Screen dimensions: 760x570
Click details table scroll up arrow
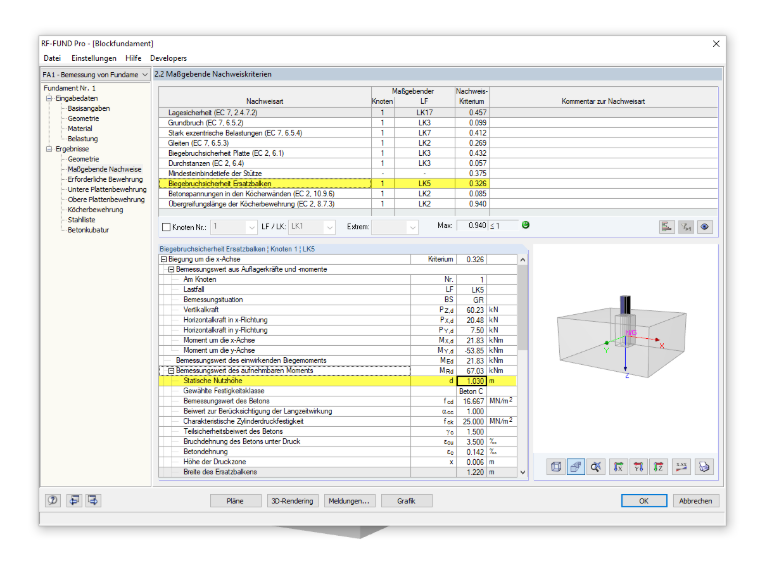tap(522, 260)
